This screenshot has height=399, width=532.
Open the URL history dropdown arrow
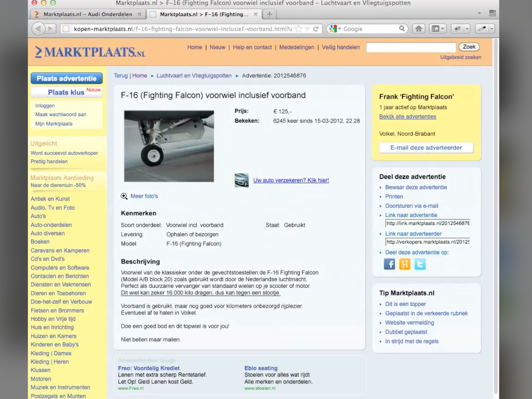pos(307,29)
